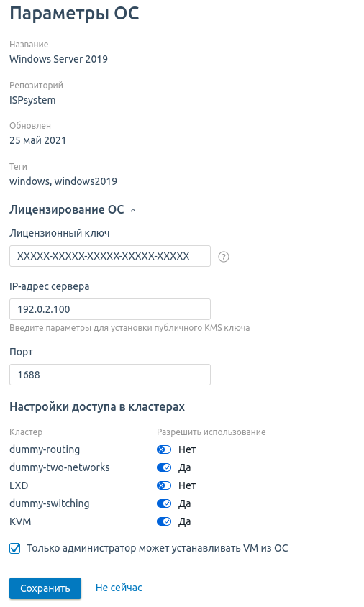Viewport: 364px width, 607px height.
Task: Click the dummy-routing cluster name
Action: (x=45, y=449)
